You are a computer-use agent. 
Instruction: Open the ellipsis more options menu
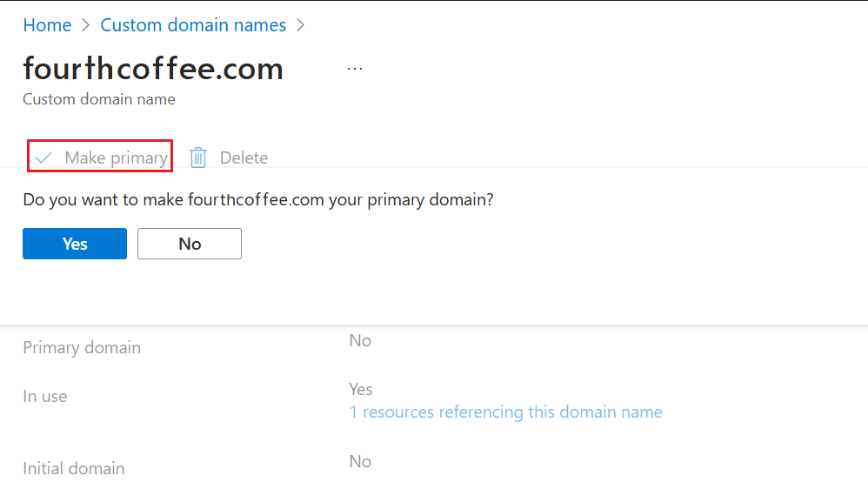tap(355, 68)
